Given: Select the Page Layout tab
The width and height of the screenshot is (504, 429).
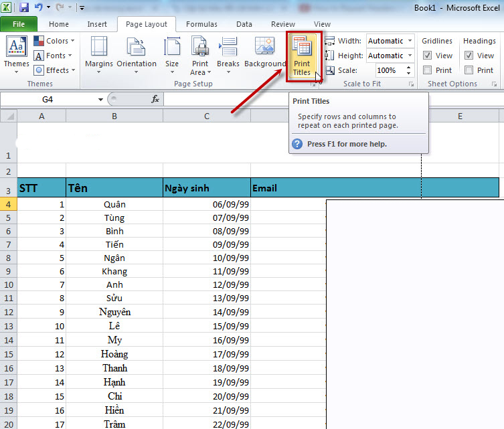Looking at the screenshot, I should [147, 24].
